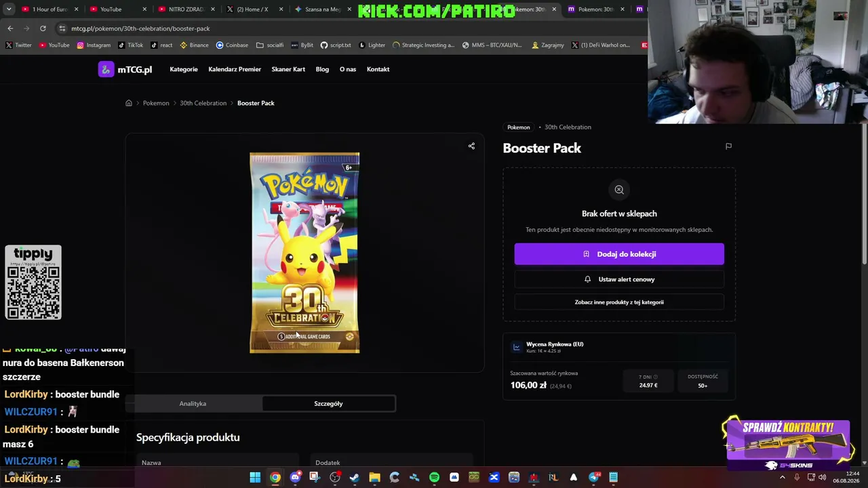Open the Kontakt page

click(x=378, y=69)
